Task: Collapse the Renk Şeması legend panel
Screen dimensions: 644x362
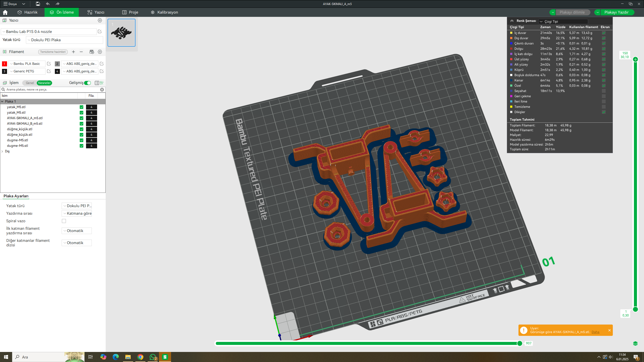Action: pyautogui.click(x=512, y=21)
